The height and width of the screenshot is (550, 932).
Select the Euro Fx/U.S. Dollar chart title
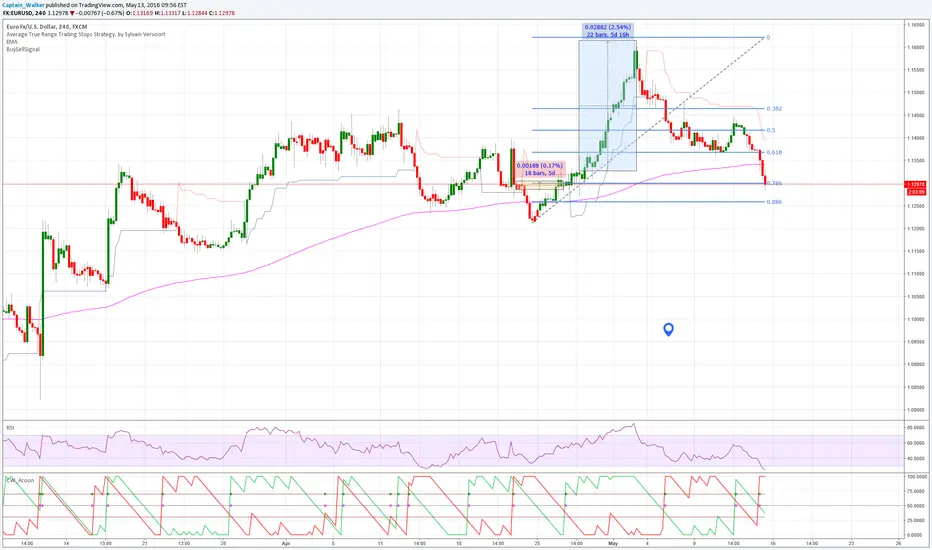click(46, 27)
